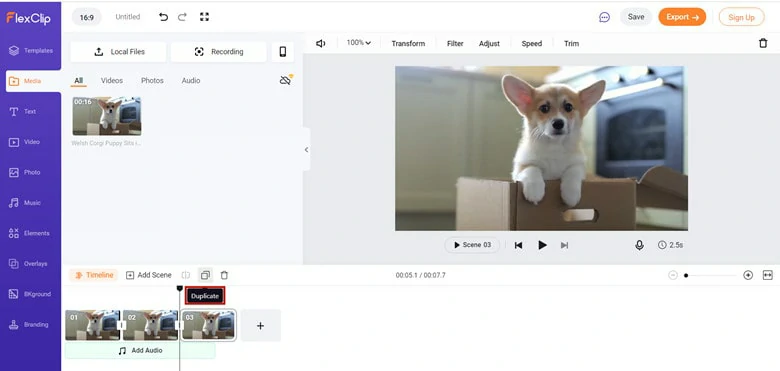
Task: Click the Local Files upload button
Action: click(x=118, y=52)
